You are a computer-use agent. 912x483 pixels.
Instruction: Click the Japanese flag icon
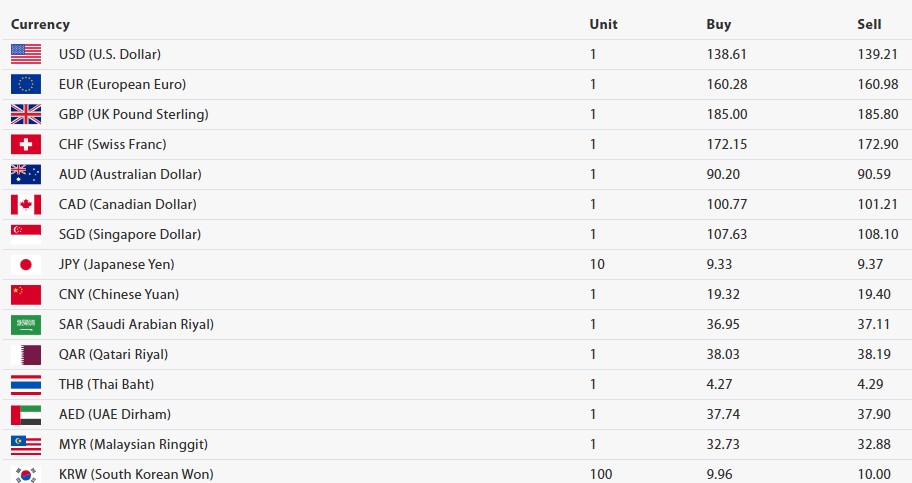pyautogui.click(x=26, y=264)
